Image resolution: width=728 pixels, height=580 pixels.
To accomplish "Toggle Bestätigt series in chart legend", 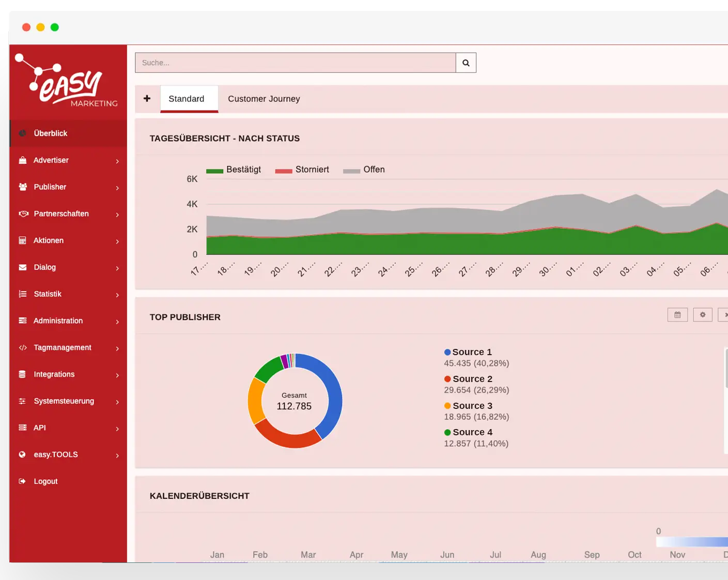I will (x=234, y=170).
